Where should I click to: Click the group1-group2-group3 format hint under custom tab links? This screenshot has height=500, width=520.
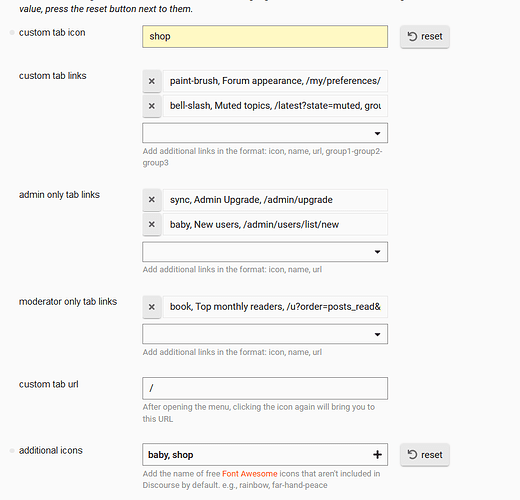pyautogui.click(x=262, y=157)
